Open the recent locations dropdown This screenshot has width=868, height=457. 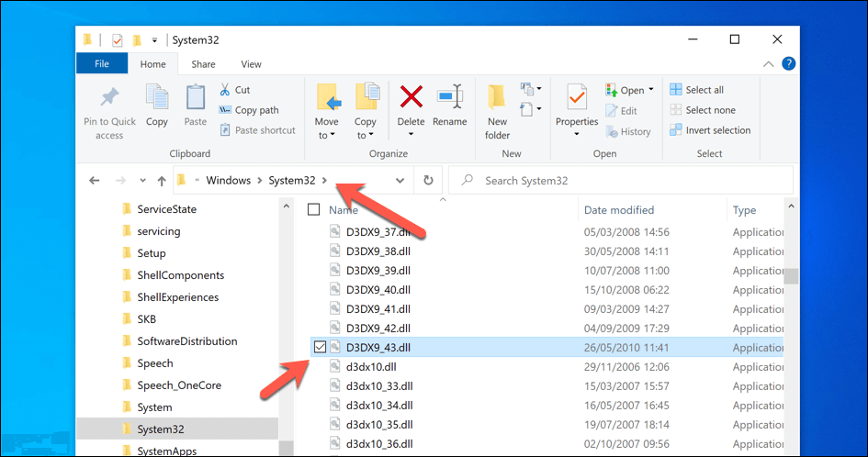142,181
